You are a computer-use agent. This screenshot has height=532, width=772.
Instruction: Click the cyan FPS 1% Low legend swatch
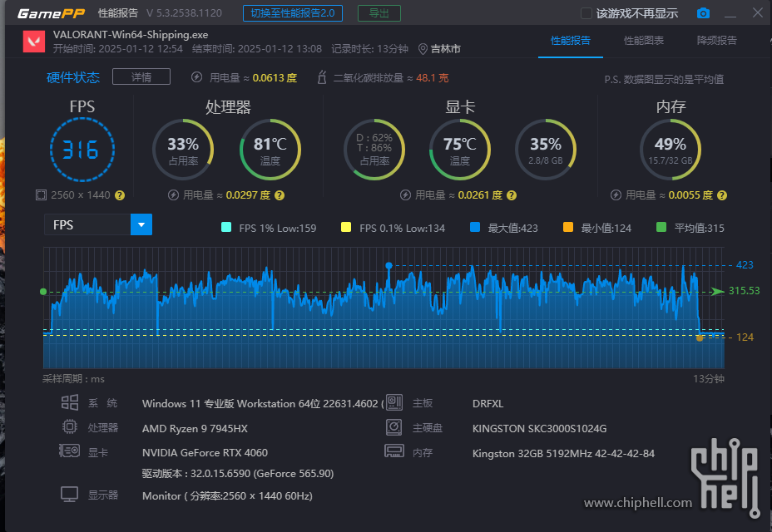[x=226, y=228]
